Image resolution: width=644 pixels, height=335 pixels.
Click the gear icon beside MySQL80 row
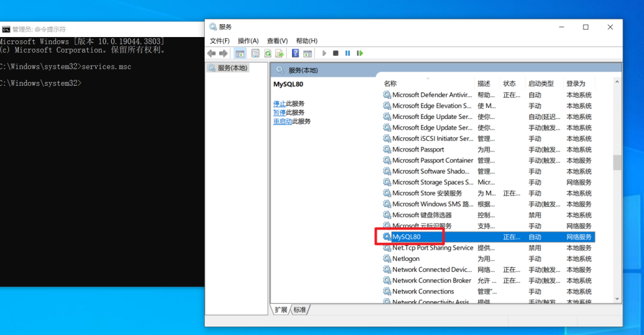(x=387, y=237)
